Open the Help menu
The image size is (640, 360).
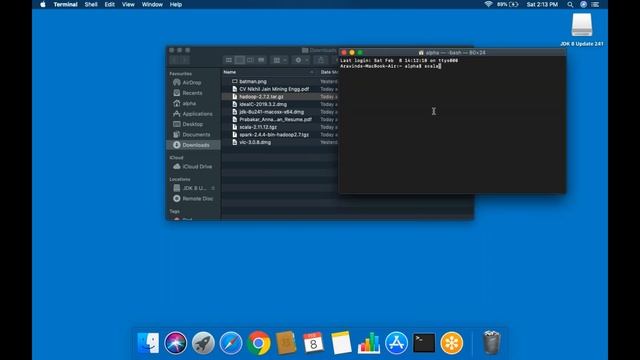click(x=176, y=4)
